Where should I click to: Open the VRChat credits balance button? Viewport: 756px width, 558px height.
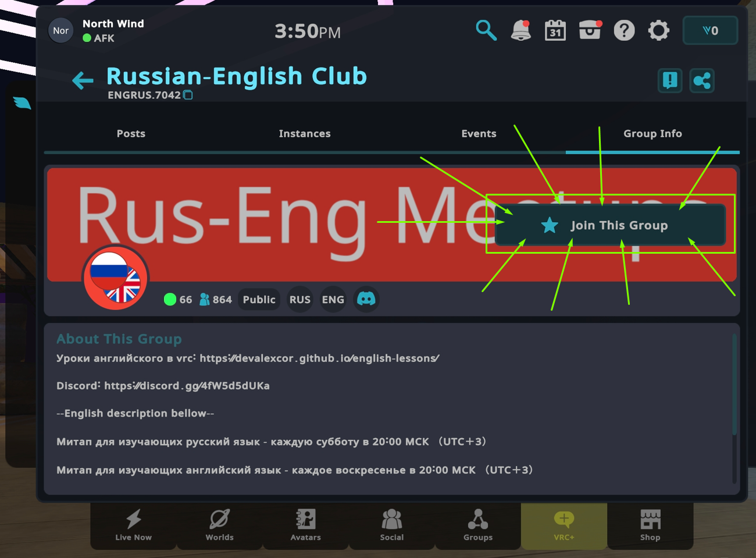tap(710, 30)
